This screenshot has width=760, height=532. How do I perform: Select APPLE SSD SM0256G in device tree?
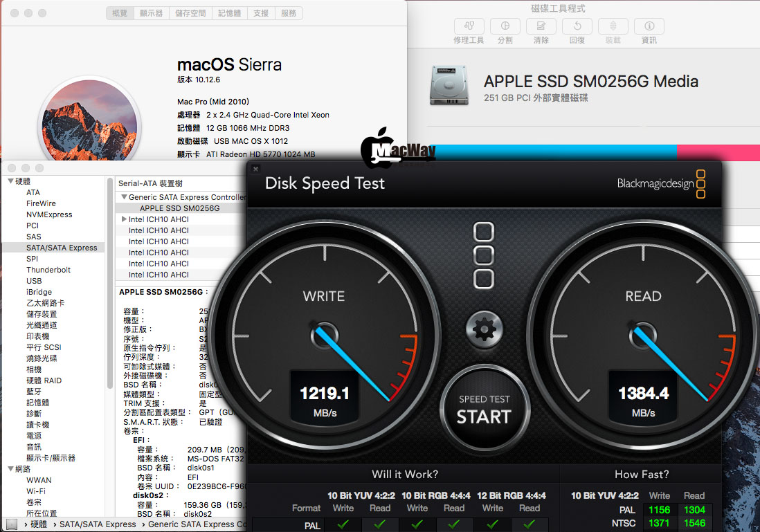point(180,208)
